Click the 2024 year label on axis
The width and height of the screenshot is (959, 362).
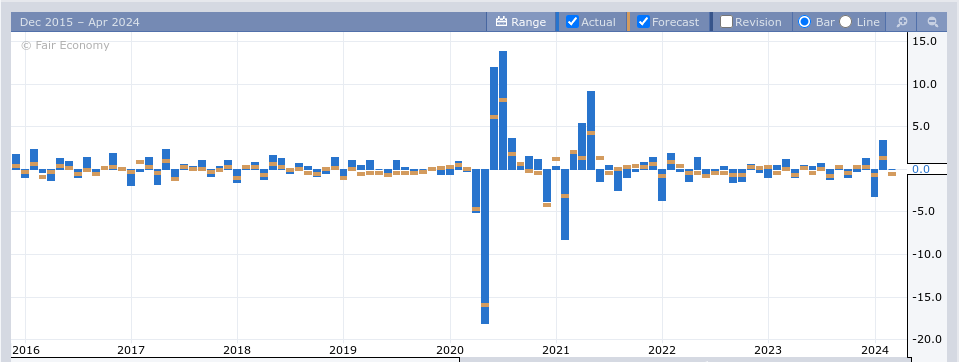[x=875, y=350]
